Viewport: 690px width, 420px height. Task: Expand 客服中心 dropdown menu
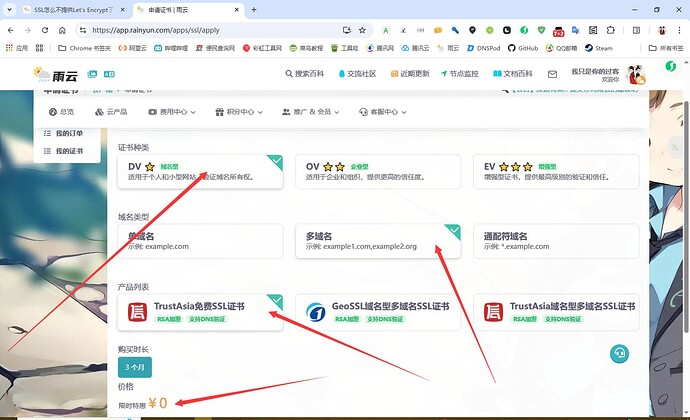point(383,112)
